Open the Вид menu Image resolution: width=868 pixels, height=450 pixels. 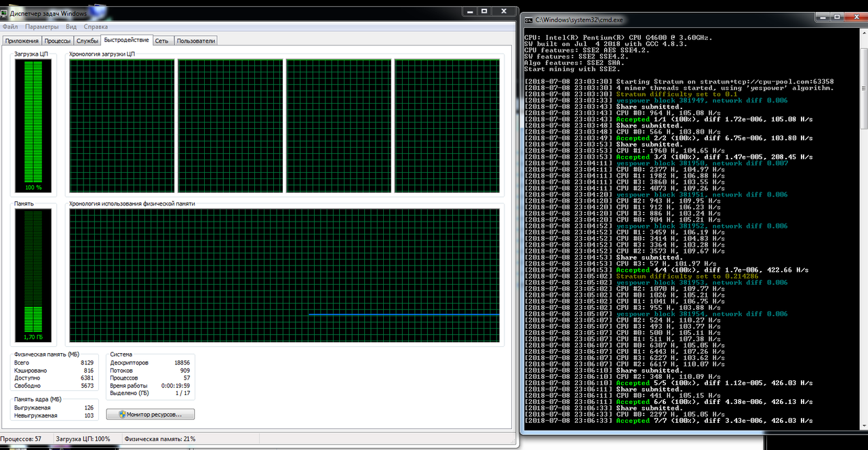[71, 26]
